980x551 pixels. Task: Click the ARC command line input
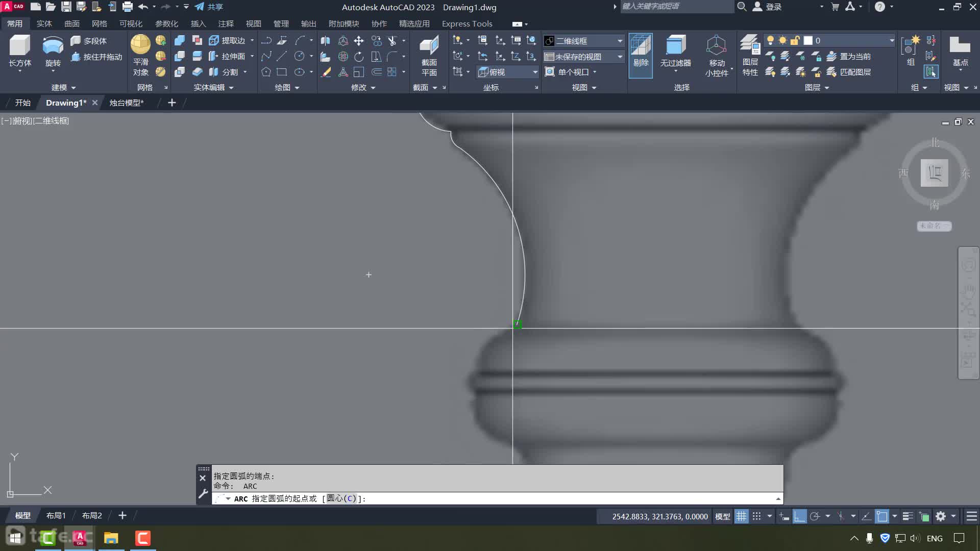pos(497,498)
